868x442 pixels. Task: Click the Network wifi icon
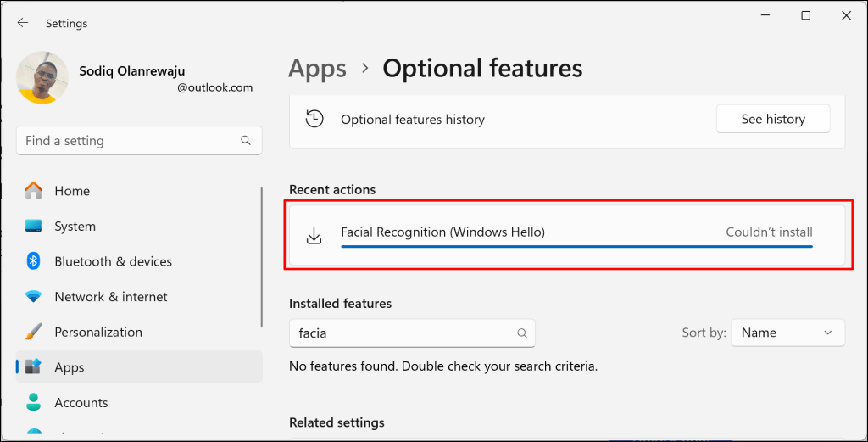coord(34,297)
